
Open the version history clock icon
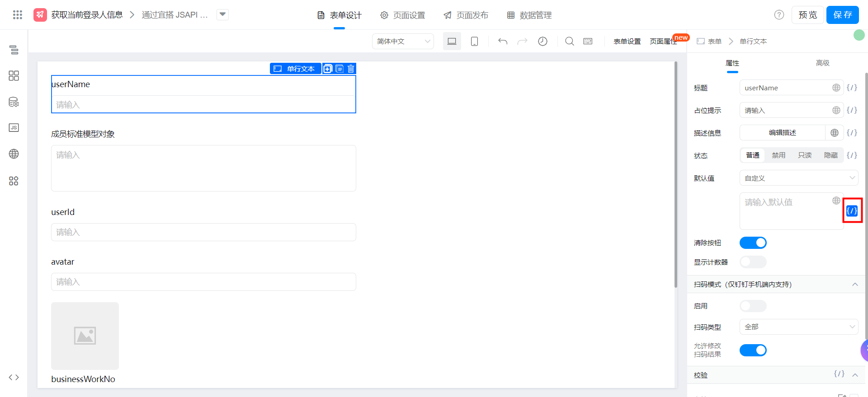pyautogui.click(x=542, y=41)
